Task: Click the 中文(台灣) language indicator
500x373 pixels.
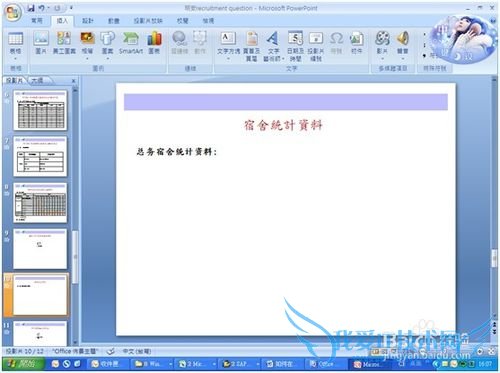Action: [137, 351]
